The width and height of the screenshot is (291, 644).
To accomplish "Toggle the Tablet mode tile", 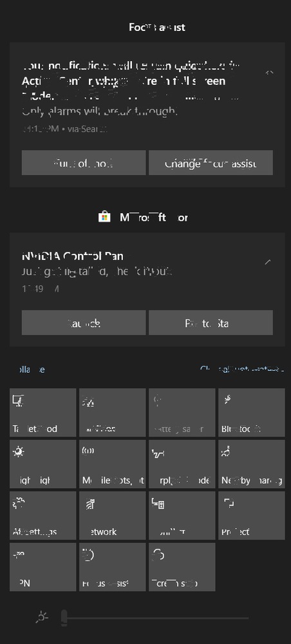I will (42, 412).
